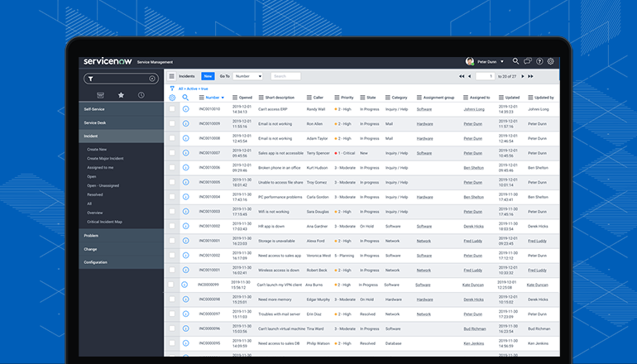
Task: Select checkbox for INC0010004 row
Action: [x=172, y=197]
